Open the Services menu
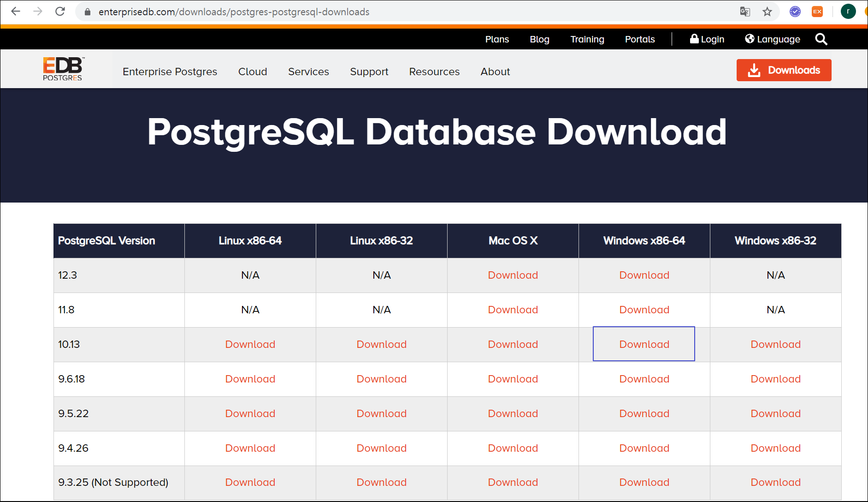 [308, 72]
